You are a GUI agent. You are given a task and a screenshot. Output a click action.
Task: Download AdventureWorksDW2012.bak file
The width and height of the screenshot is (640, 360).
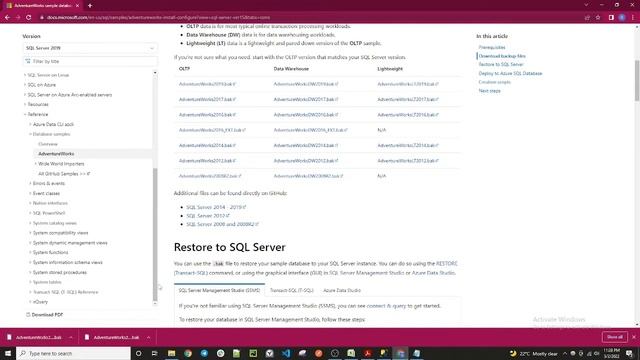click(306, 161)
